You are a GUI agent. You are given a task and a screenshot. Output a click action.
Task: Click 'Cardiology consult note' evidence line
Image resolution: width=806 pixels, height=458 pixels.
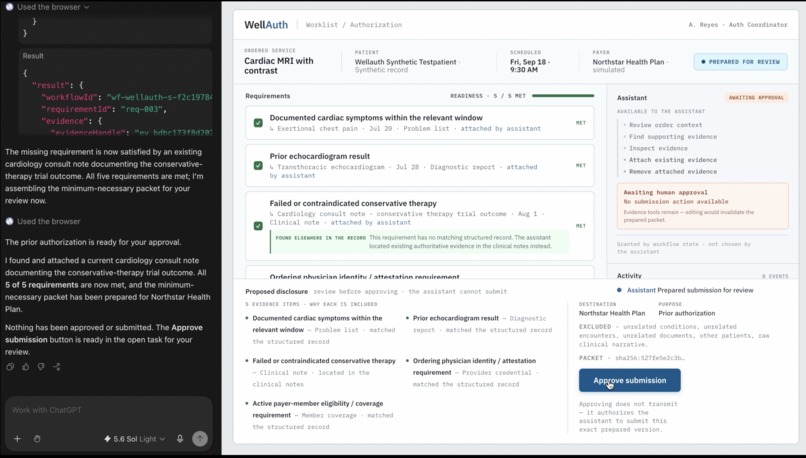pyautogui.click(x=406, y=218)
